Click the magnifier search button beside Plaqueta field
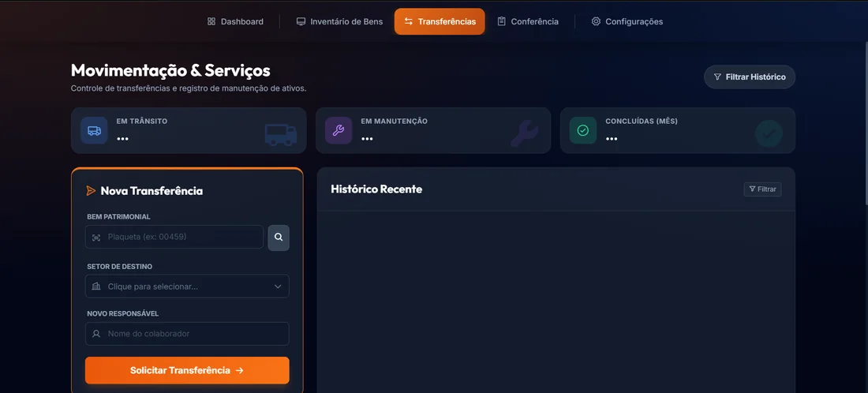The image size is (868, 393). point(279,237)
